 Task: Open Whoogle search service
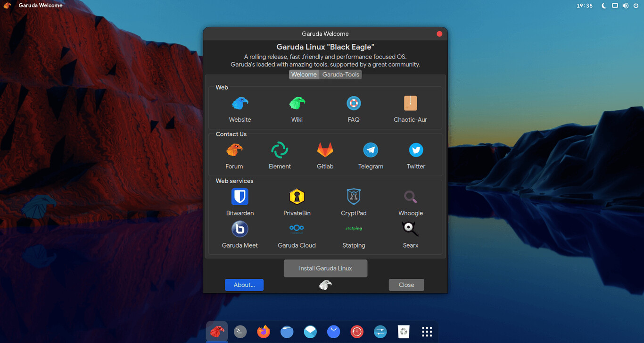[411, 197]
